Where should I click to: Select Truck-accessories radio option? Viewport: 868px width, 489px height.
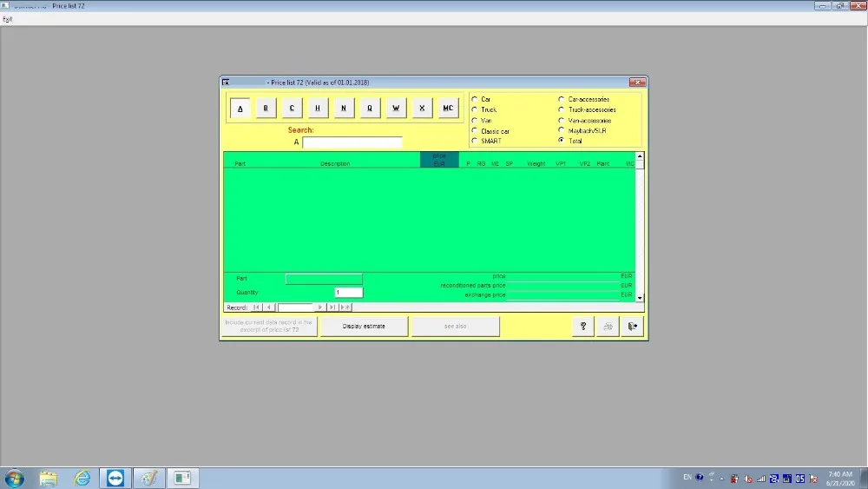(x=562, y=109)
